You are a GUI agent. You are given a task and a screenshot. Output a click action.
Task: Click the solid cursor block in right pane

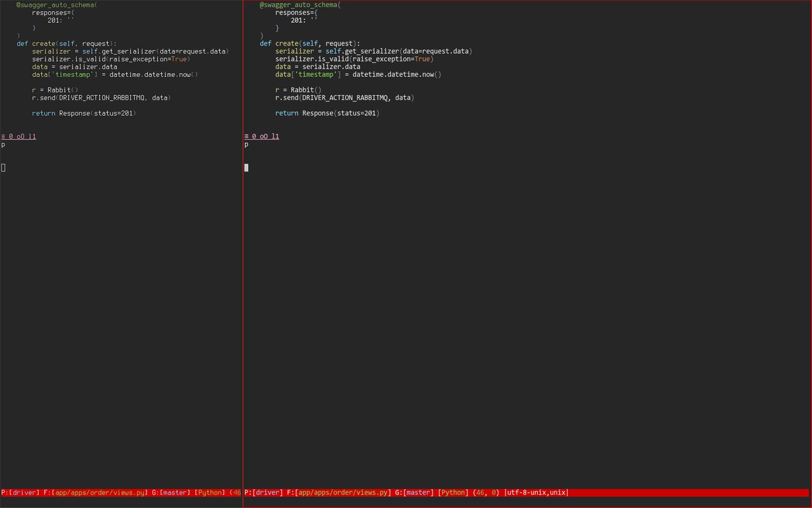click(x=246, y=168)
